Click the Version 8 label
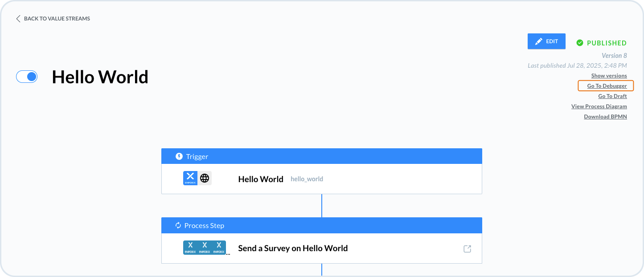Screen dimensions: 644x277 (614, 56)
